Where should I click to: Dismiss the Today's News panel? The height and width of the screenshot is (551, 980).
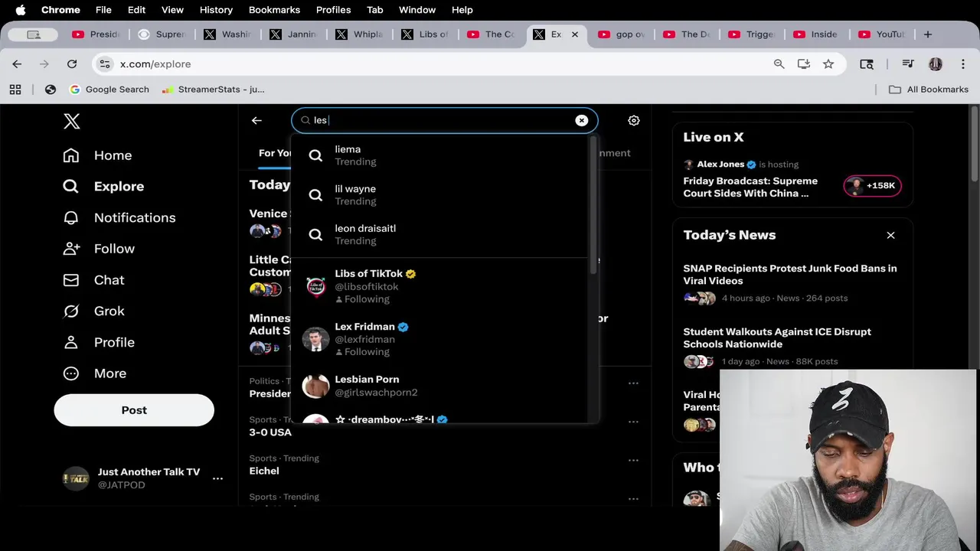click(x=890, y=235)
